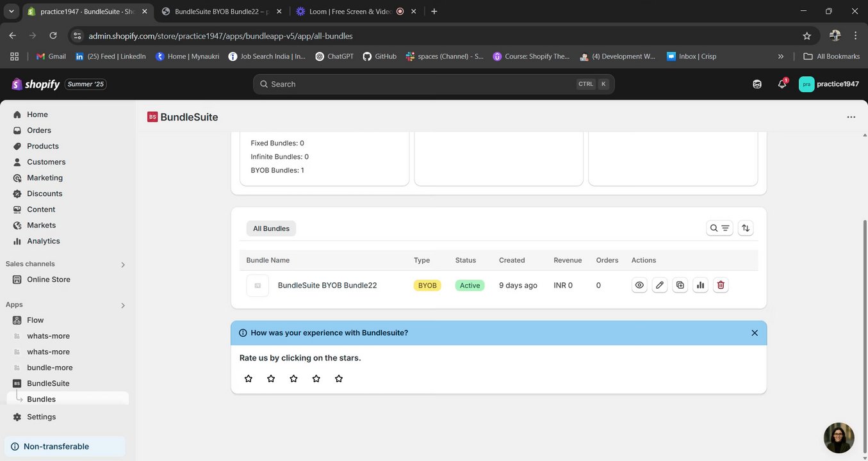Preview bundle with the eye icon
868x461 pixels.
(639, 285)
